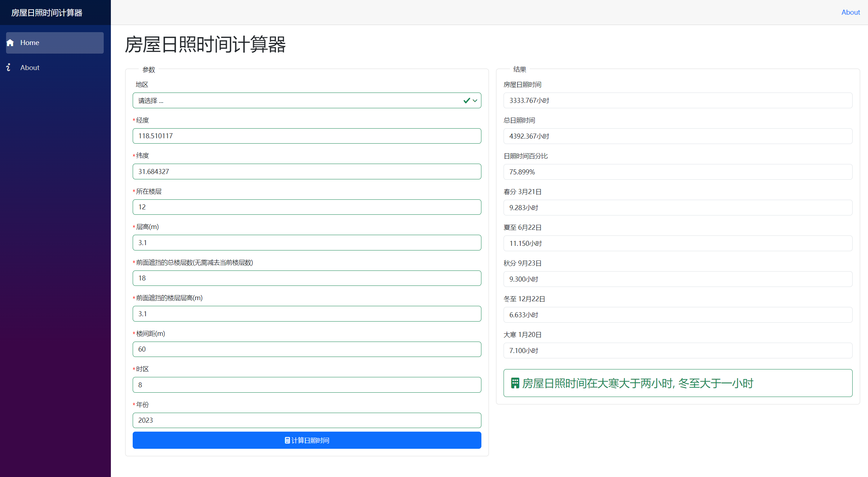Click the 房屋日照时间计算器 sidebar brand title
868x477 pixels.
pyautogui.click(x=47, y=13)
